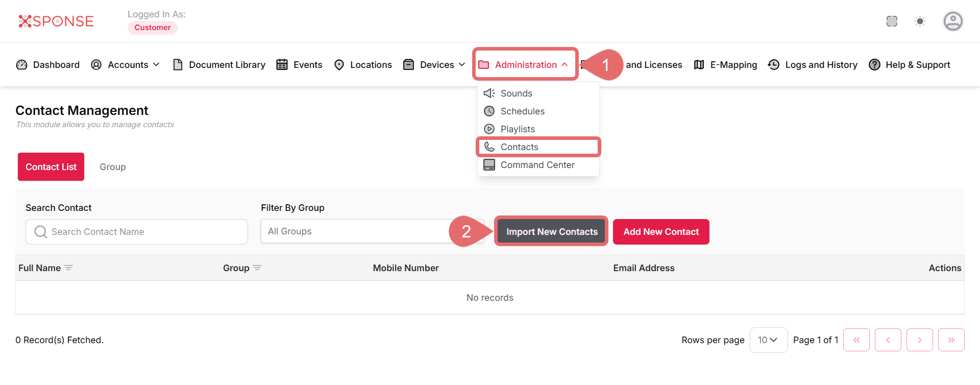Click the Contacts phone icon
Image resolution: width=980 pixels, height=385 pixels.
(x=489, y=147)
